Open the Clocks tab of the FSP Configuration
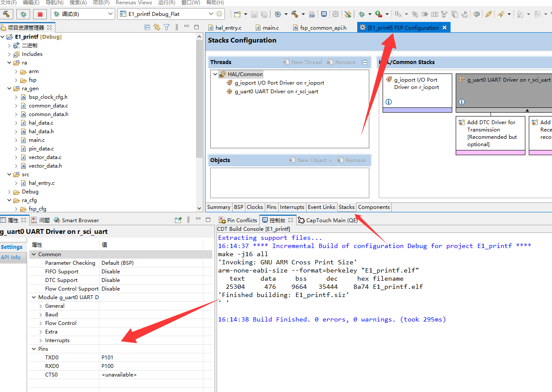 pyautogui.click(x=255, y=207)
